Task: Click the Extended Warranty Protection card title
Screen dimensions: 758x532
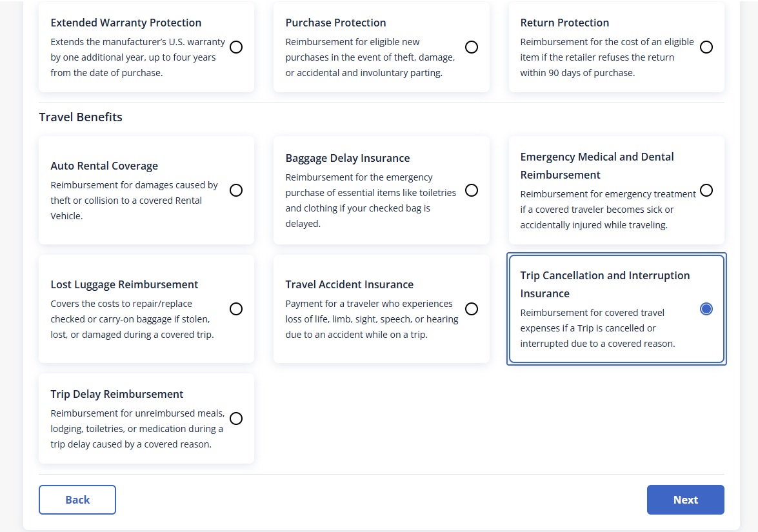Action: [x=126, y=23]
